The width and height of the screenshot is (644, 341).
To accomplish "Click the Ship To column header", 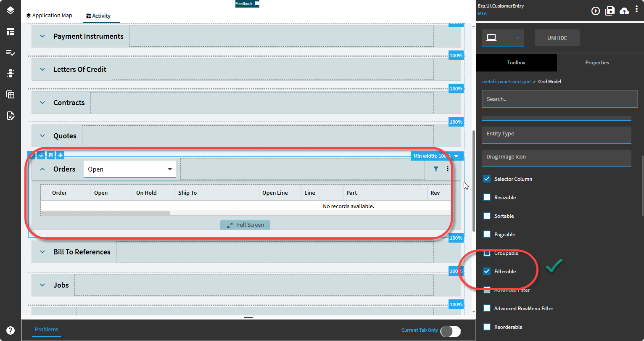I will 217,193.
